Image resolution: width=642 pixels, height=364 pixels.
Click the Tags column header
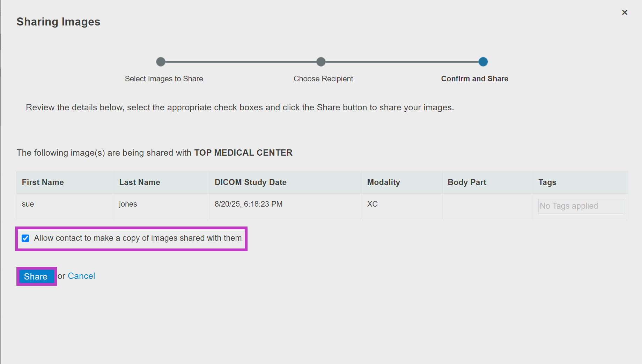547,182
